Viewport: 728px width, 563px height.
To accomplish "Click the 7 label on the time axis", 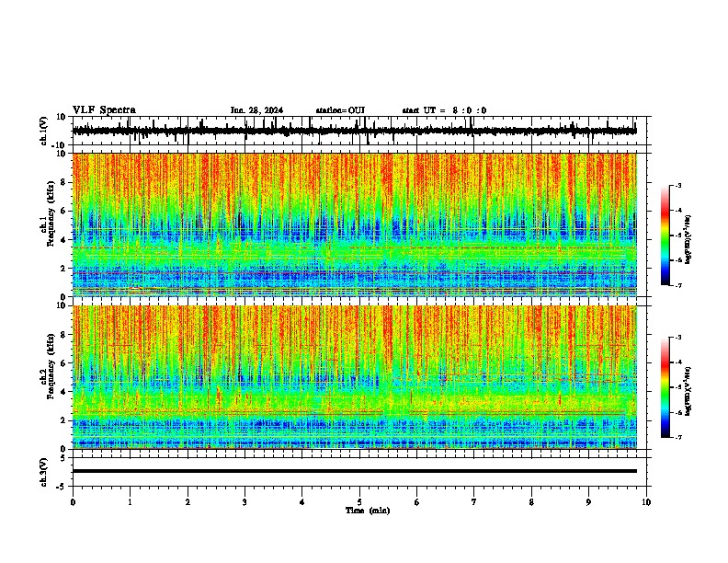I will pos(474,502).
